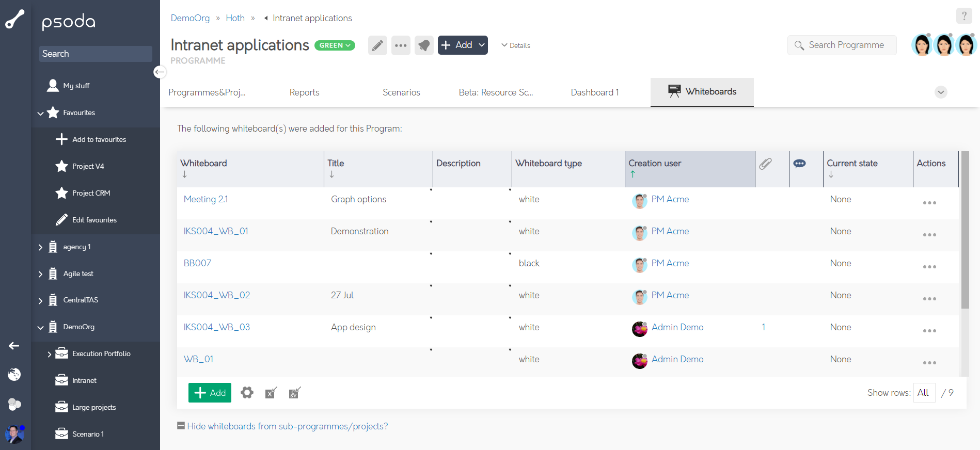Export the whiteboard table to Excel

click(x=271, y=393)
